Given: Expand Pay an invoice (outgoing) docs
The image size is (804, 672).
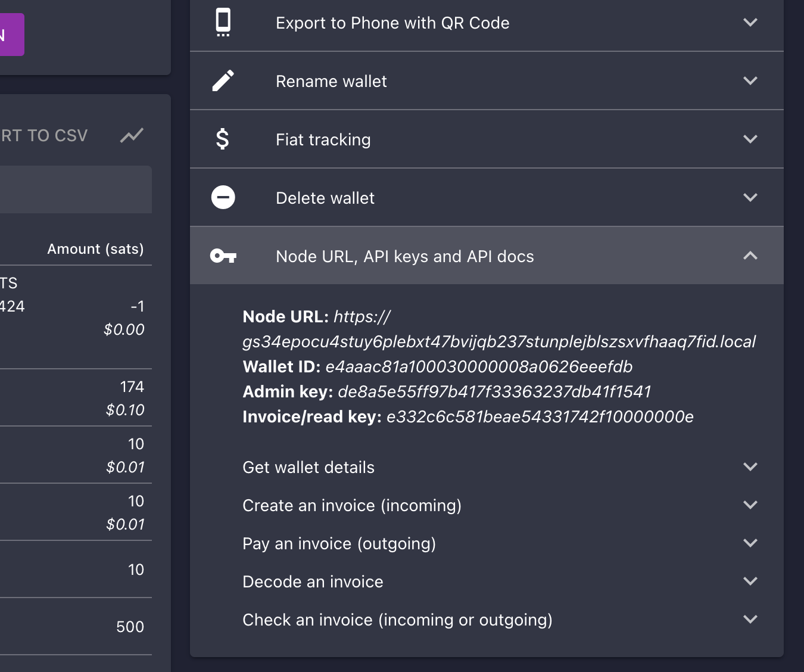Looking at the screenshot, I should 750,543.
